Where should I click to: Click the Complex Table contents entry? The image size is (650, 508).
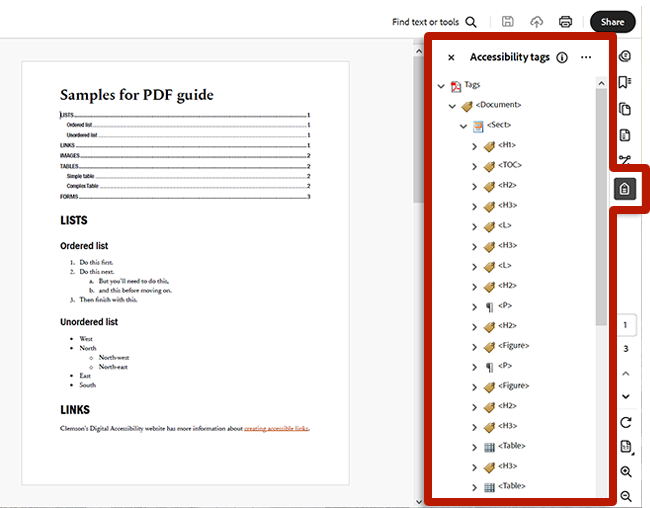coord(188,186)
